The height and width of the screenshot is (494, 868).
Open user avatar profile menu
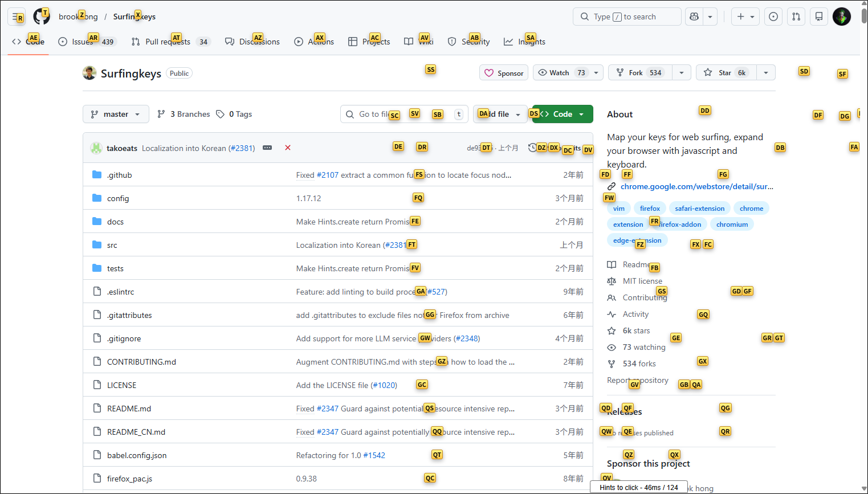pyautogui.click(x=841, y=17)
